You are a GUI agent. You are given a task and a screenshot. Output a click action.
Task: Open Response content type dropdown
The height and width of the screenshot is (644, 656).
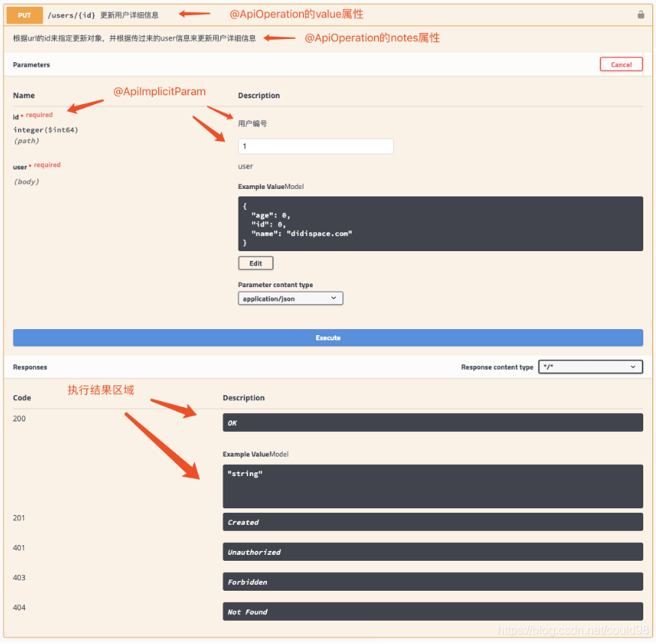(x=590, y=367)
